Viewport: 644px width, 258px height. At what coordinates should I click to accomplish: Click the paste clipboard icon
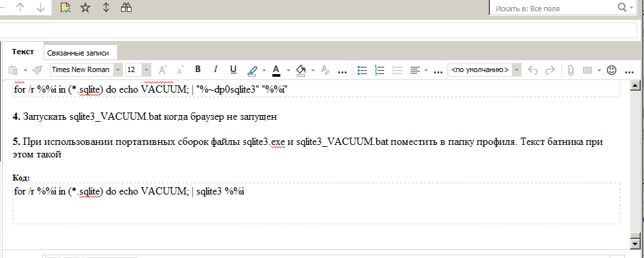coord(13,70)
